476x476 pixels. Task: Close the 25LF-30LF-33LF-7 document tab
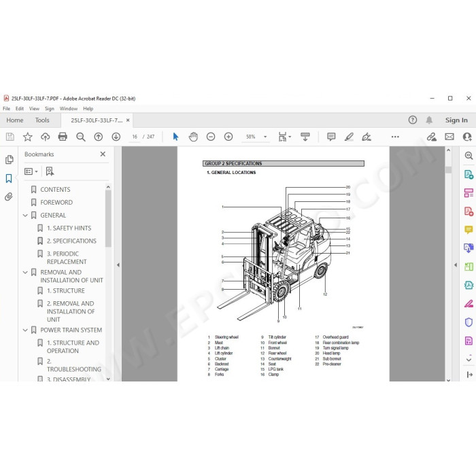[x=128, y=120]
